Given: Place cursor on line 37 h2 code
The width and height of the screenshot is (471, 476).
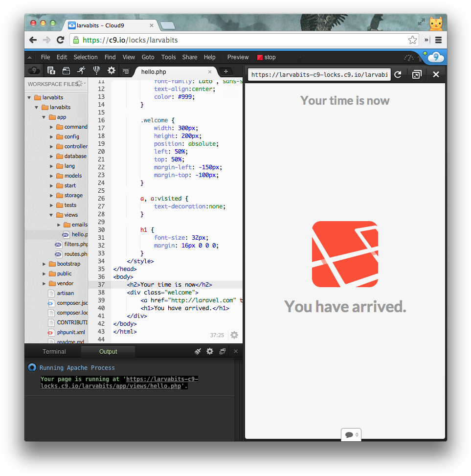Looking at the screenshot, I should [x=169, y=285].
